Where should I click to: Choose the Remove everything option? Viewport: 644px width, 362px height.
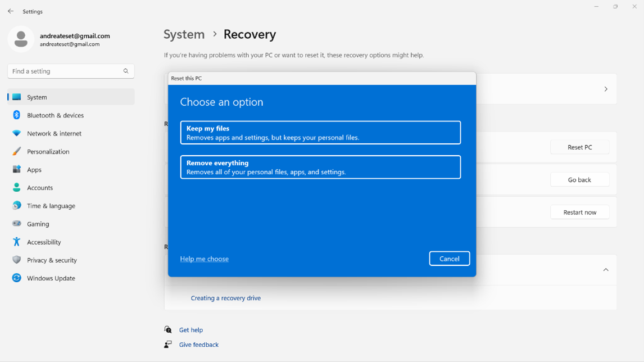(x=320, y=167)
